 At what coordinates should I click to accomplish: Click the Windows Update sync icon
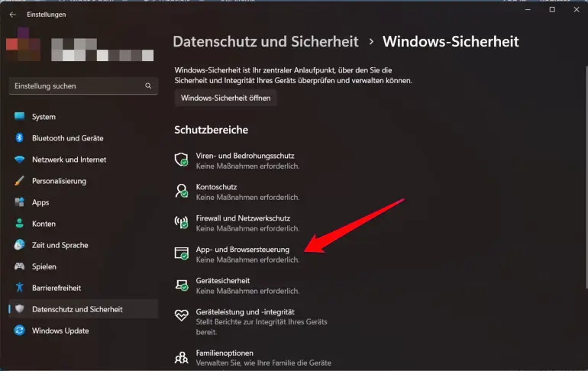(20, 330)
